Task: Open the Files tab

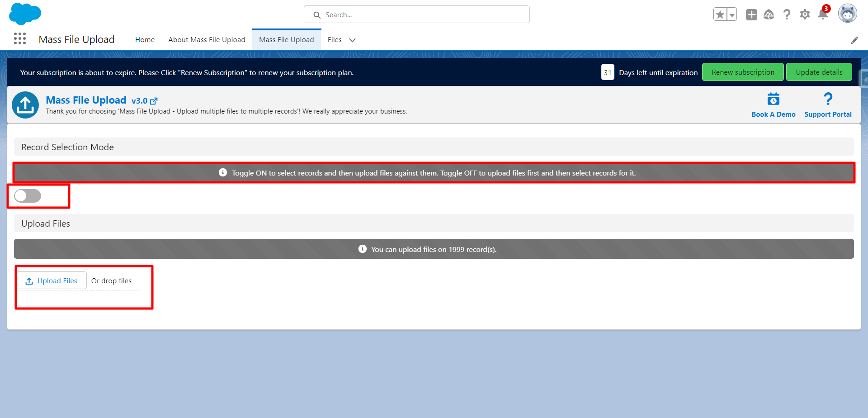Action: click(335, 40)
